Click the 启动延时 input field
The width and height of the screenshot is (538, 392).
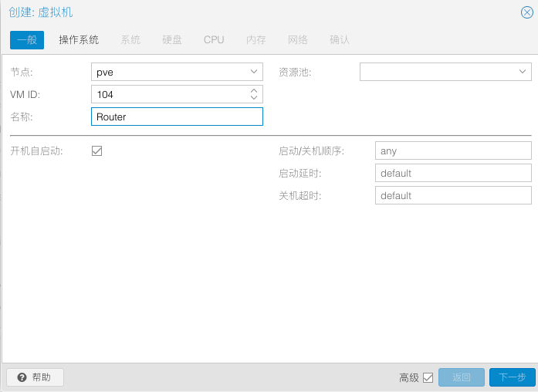pyautogui.click(x=453, y=174)
